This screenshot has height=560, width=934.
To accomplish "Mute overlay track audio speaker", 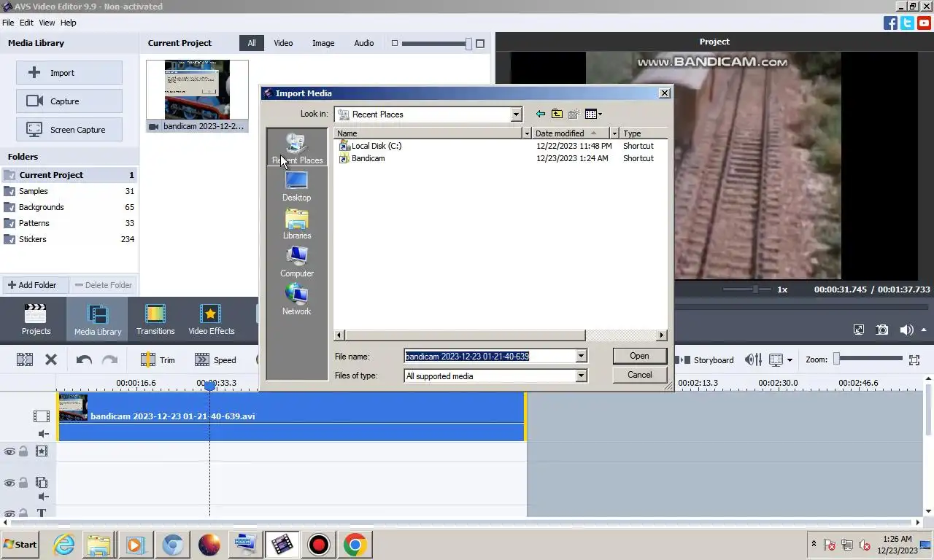I will click(43, 497).
